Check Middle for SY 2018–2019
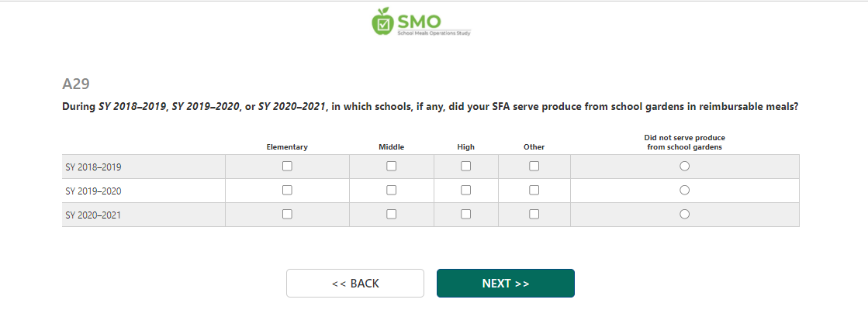The width and height of the screenshot is (868, 320). click(x=391, y=166)
